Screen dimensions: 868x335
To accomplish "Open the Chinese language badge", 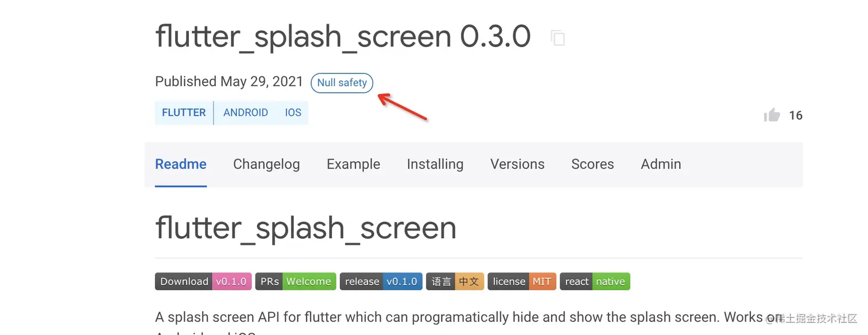I will tap(455, 282).
